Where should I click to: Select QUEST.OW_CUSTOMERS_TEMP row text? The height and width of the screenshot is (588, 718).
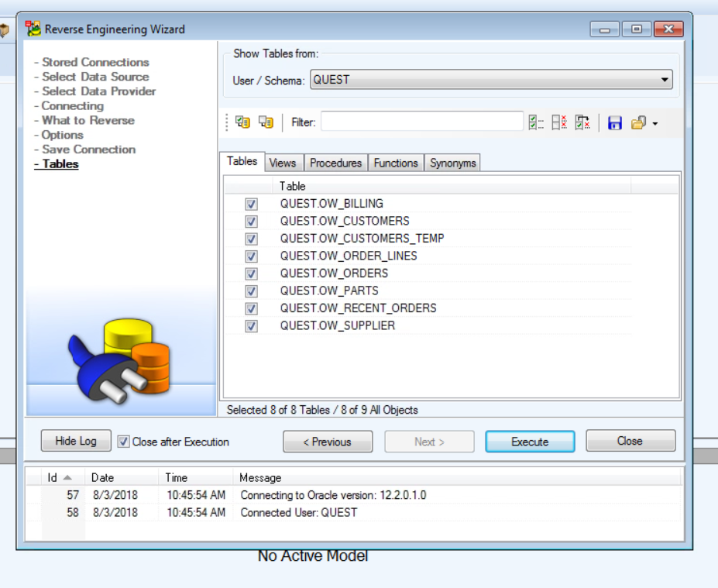click(362, 238)
